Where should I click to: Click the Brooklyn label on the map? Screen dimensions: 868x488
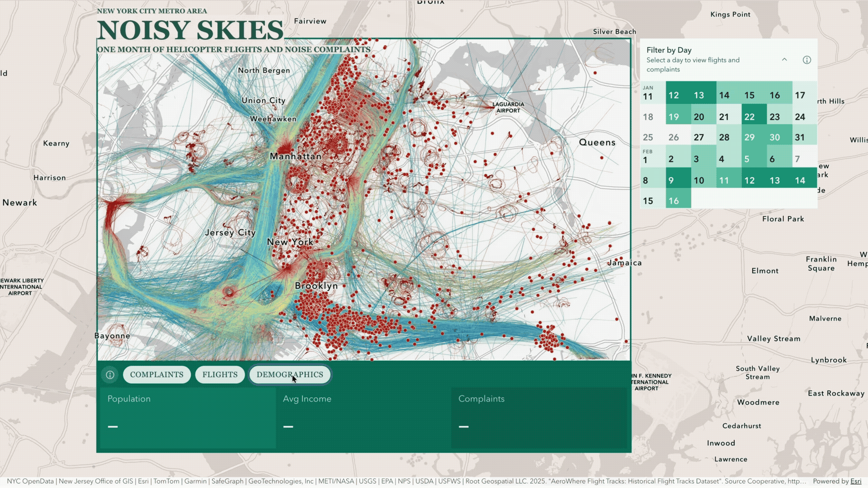[x=316, y=286]
